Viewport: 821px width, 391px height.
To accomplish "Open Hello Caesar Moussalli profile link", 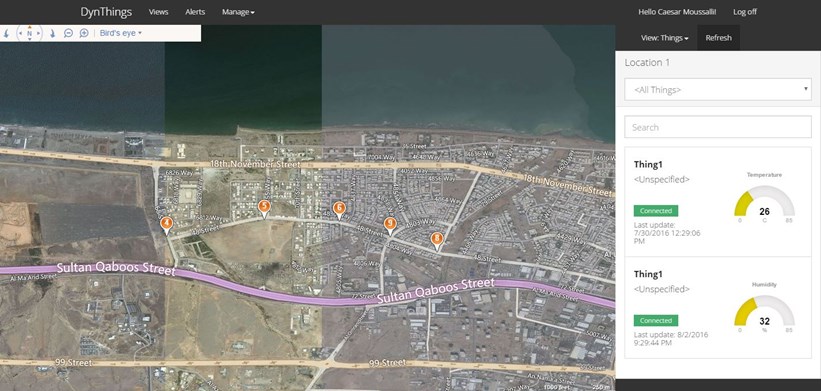I will coord(677,12).
